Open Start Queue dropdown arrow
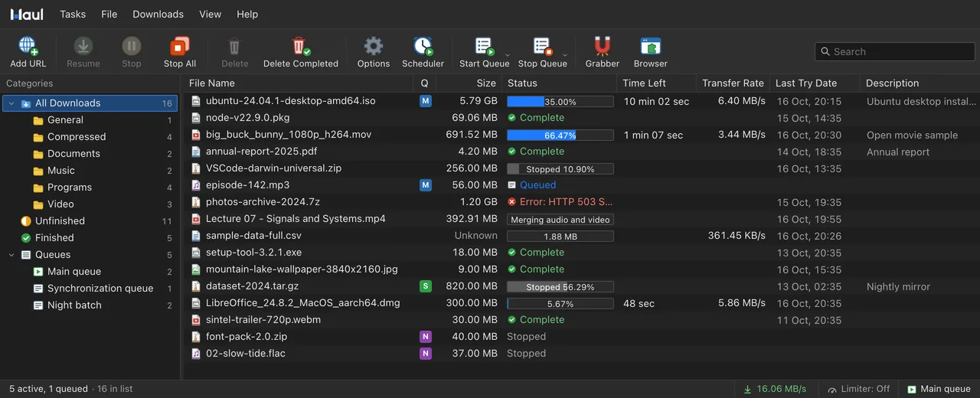Screen dimensions: 980x398 [x=507, y=55]
